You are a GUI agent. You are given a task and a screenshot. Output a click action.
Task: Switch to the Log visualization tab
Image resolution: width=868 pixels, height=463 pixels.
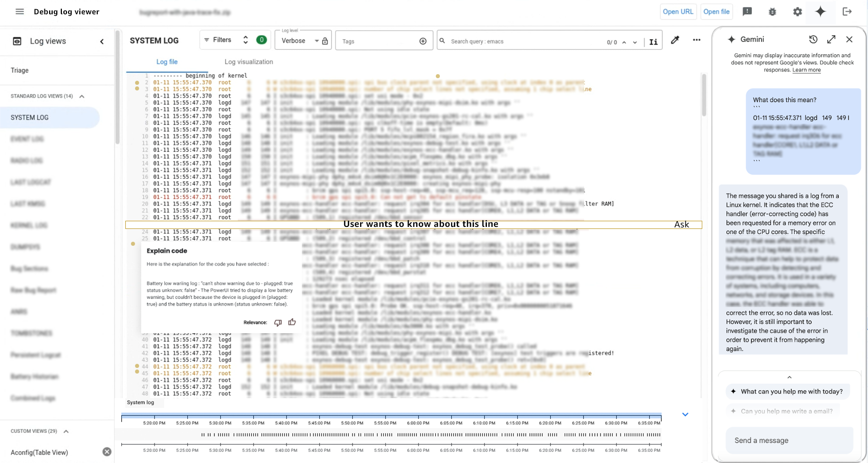pos(249,62)
